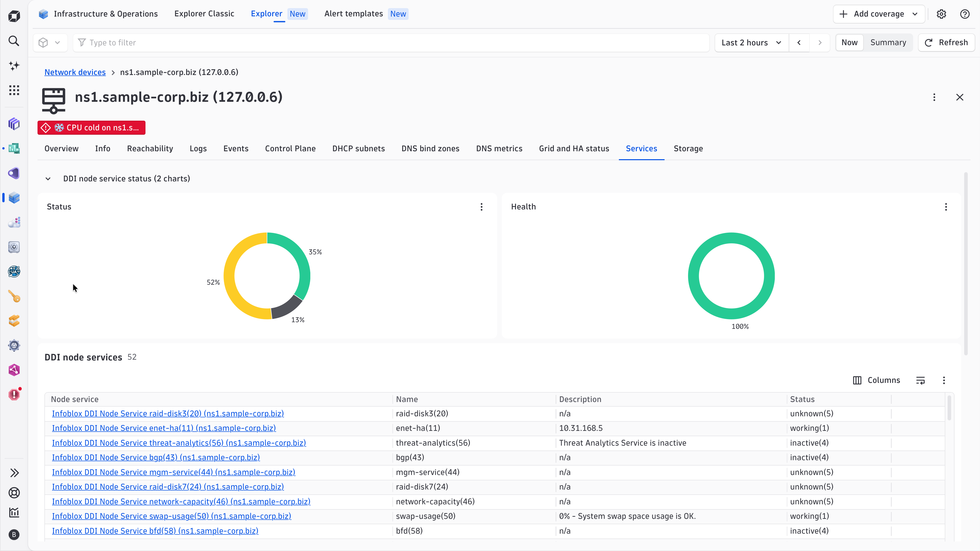Open settings gear in top bar

tap(941, 14)
